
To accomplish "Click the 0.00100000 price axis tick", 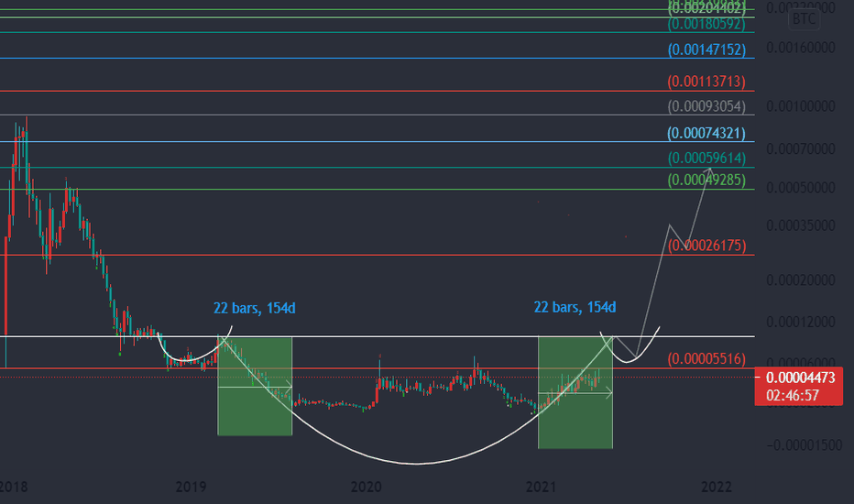I will (801, 106).
